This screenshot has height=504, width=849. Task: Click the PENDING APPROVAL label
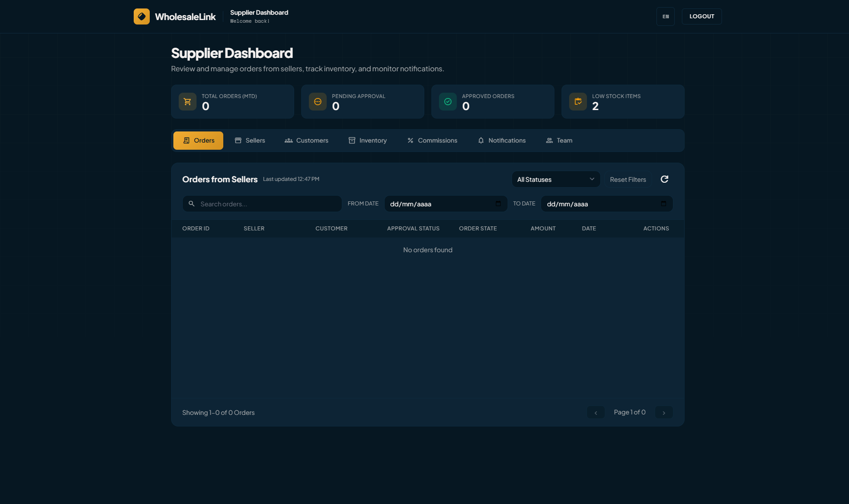click(359, 96)
